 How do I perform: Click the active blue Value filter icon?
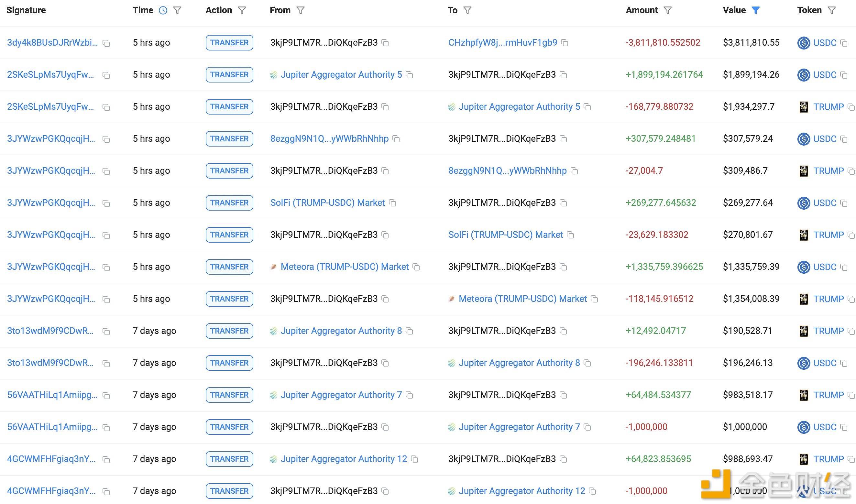tap(755, 10)
